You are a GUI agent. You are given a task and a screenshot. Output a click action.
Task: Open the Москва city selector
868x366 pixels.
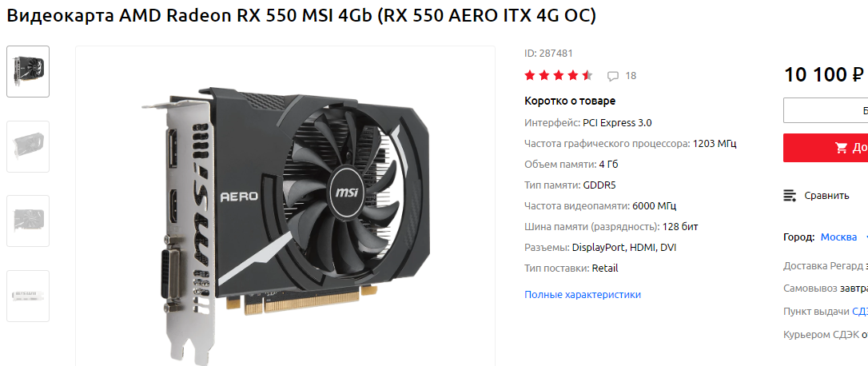pyautogui.click(x=838, y=237)
